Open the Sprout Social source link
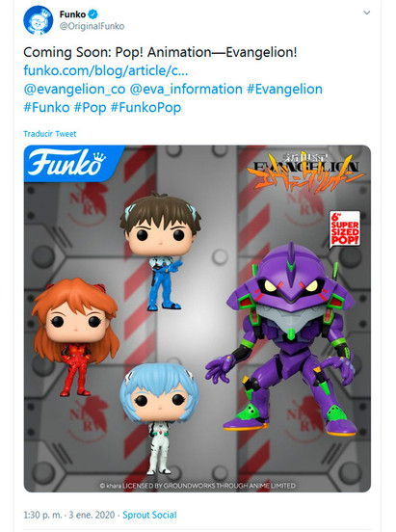The image size is (396, 532). point(149,515)
